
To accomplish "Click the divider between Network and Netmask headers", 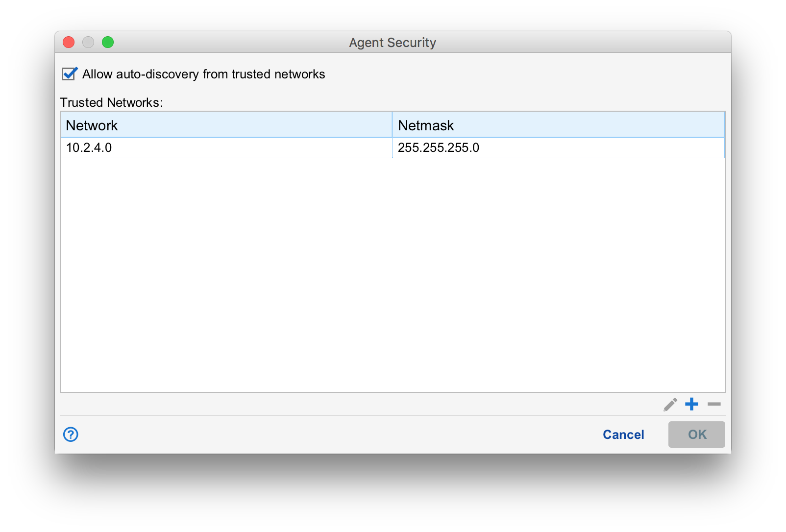I will coord(392,125).
